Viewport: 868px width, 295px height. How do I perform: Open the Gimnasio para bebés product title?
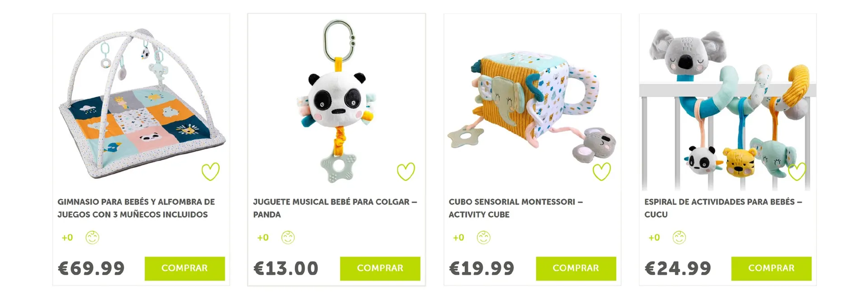coord(136,208)
